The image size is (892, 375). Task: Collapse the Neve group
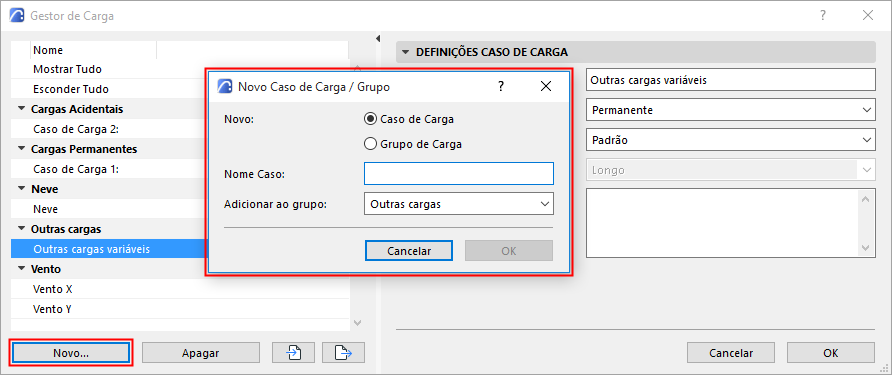point(22,189)
